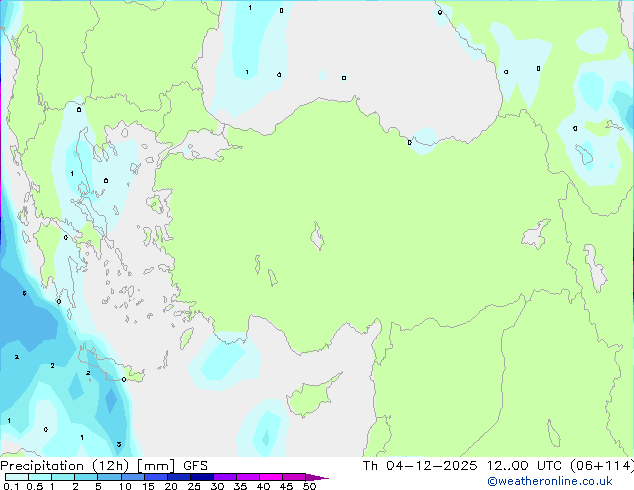Open the weatheronline.co.uk link
The image size is (634, 490).
tap(549, 481)
